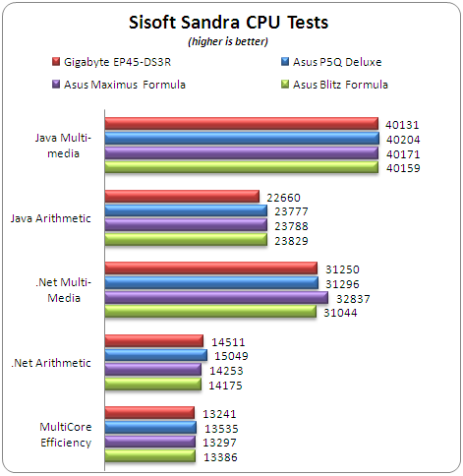The image size is (463, 476).
Task: Click the .Net Arithmetic category label
Action: [x=51, y=363]
